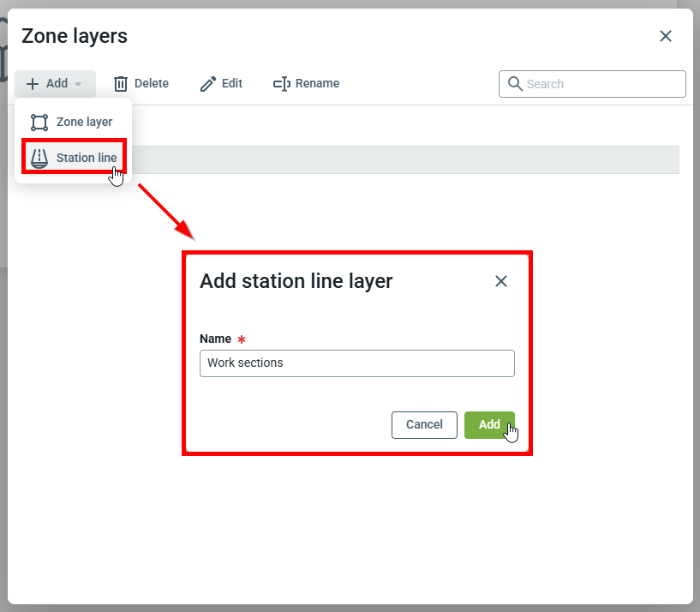The height and width of the screenshot is (612, 700).
Task: Click the Zone layer square icon
Action: point(39,123)
